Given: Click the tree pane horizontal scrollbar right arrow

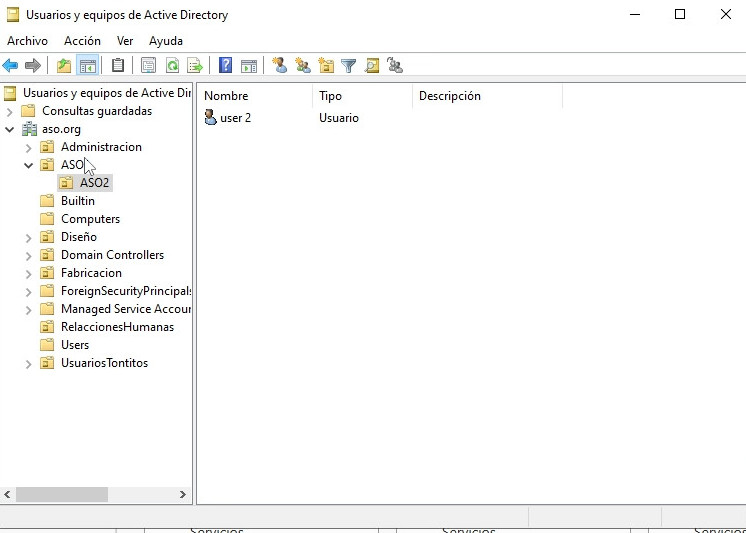Looking at the screenshot, I should pyautogui.click(x=183, y=494).
